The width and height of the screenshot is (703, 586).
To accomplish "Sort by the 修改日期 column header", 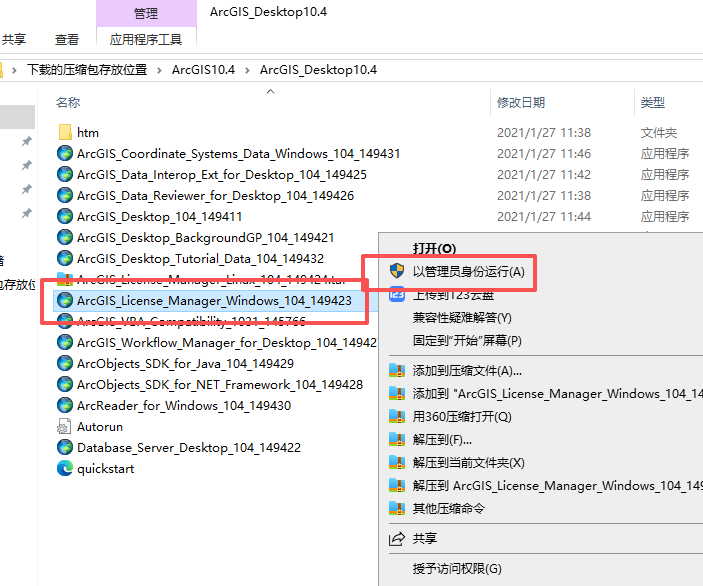I will click(x=521, y=102).
